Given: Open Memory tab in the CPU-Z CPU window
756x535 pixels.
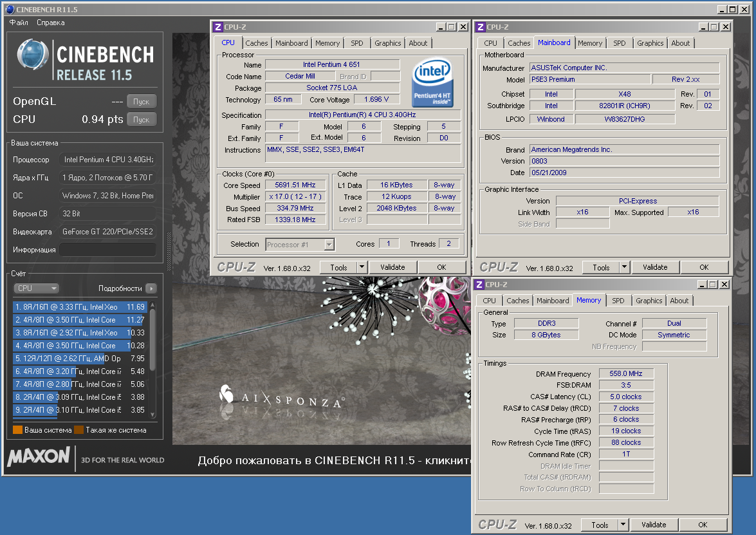Looking at the screenshot, I should pos(327,43).
